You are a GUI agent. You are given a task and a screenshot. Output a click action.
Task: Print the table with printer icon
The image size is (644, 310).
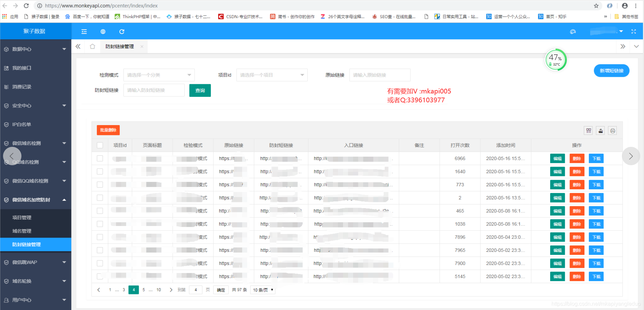click(x=612, y=131)
